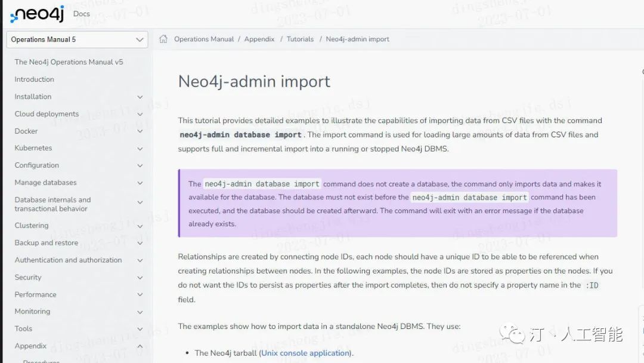The image size is (644, 363).
Task: Expand the Security section chevron
Action: pos(140,278)
